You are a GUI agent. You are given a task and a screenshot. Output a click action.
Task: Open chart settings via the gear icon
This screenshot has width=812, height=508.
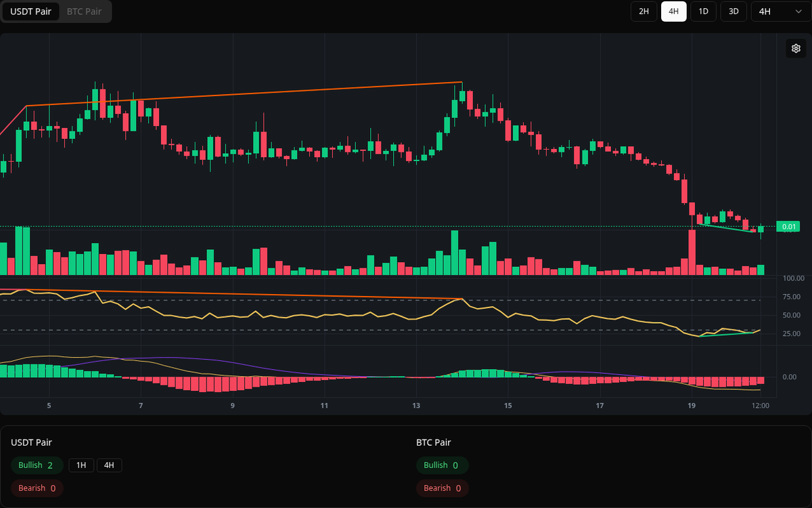(796, 48)
